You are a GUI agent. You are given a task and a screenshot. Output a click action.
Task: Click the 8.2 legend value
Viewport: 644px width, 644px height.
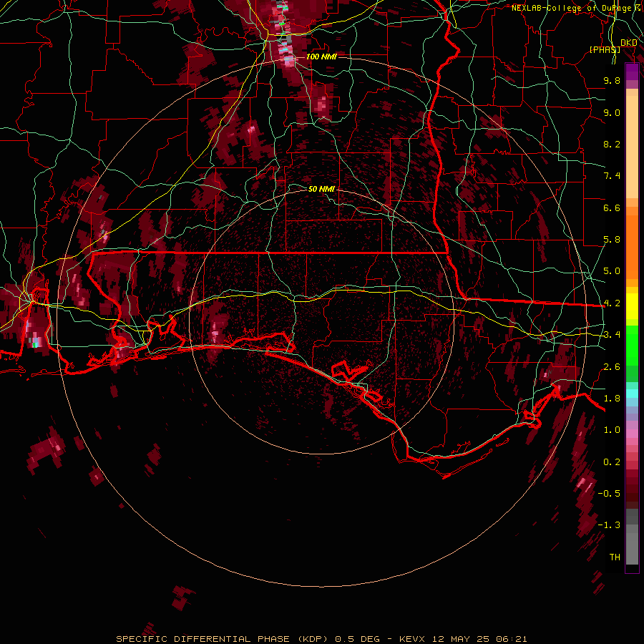coord(612,144)
